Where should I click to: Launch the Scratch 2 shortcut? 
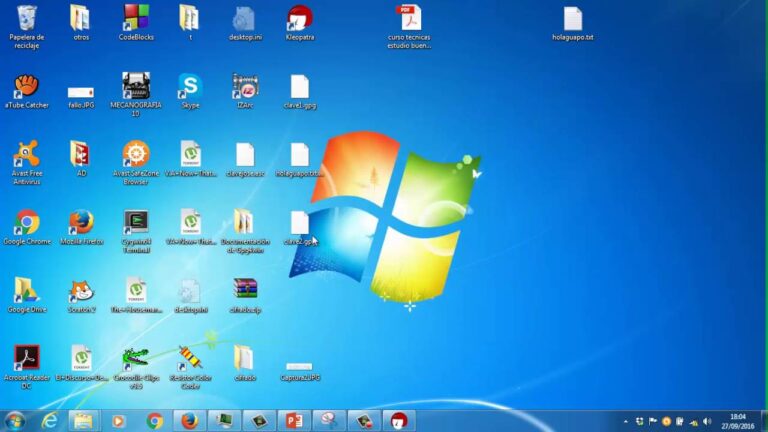(81, 295)
